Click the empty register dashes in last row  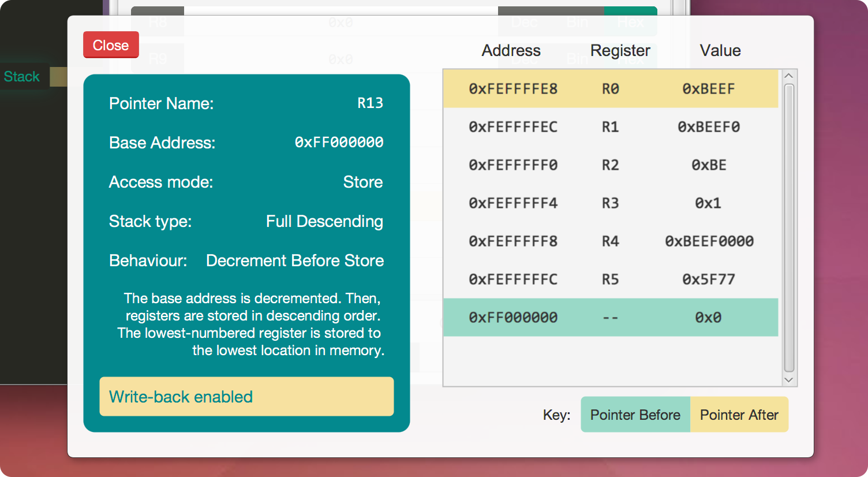click(611, 318)
